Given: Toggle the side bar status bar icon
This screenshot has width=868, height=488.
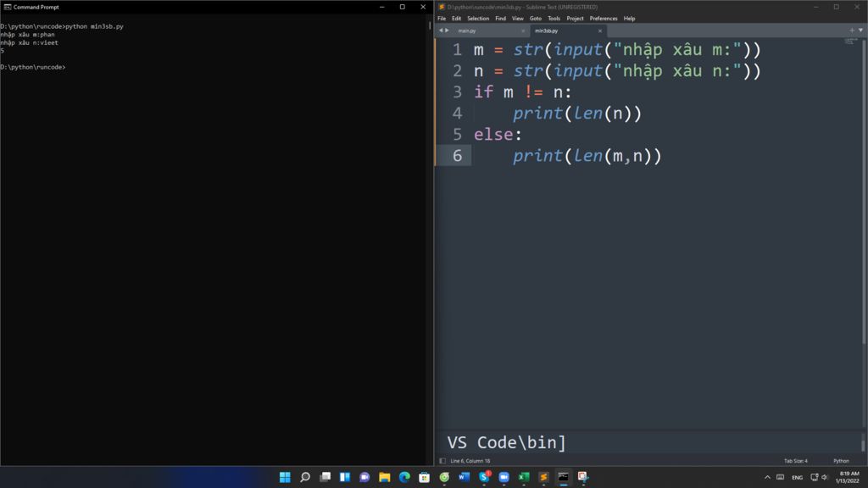Looking at the screenshot, I should pyautogui.click(x=442, y=461).
